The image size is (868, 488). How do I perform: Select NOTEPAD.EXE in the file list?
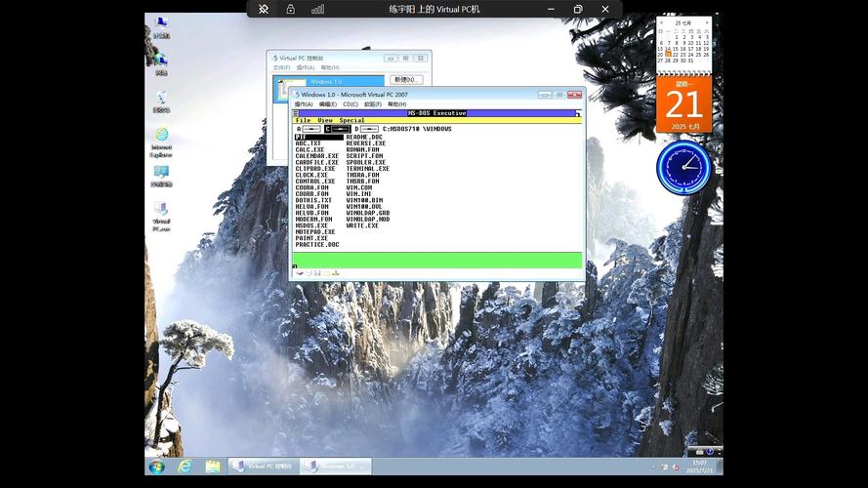pos(315,232)
